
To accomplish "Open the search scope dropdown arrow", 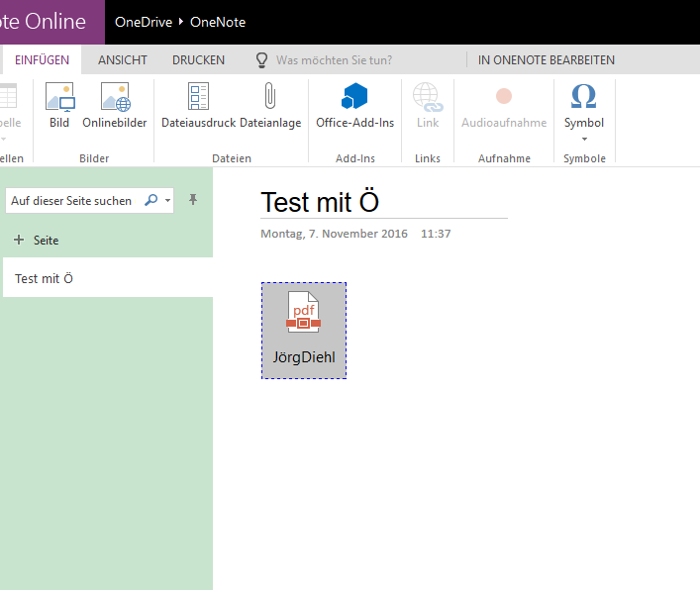I will (x=167, y=200).
